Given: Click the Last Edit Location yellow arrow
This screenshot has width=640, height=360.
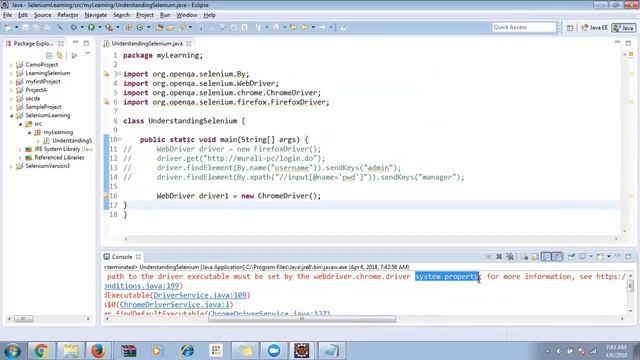Looking at the screenshot, I should pyautogui.click(x=293, y=27).
